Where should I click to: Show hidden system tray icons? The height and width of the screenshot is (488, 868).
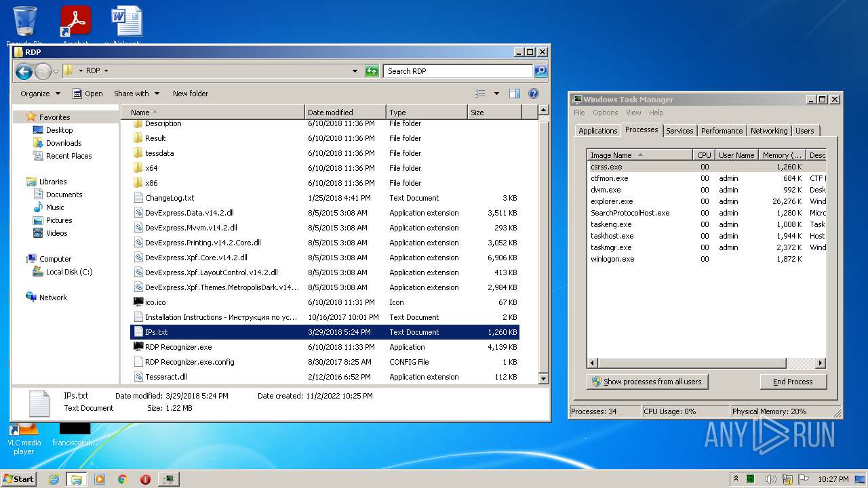coord(736,479)
